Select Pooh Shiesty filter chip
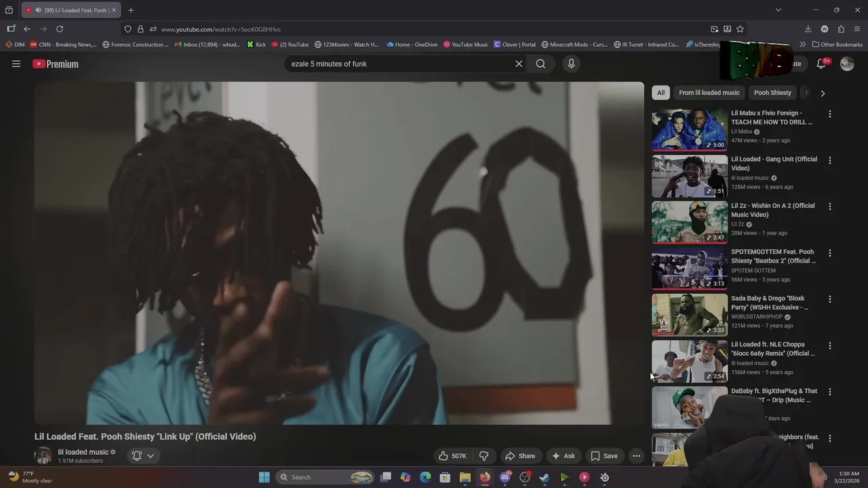 point(772,93)
